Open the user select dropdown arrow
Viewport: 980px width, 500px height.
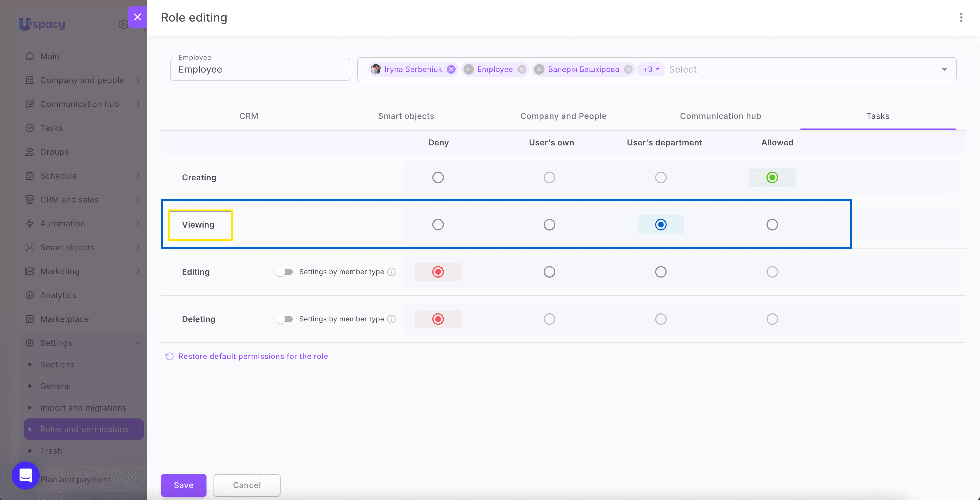(x=944, y=70)
